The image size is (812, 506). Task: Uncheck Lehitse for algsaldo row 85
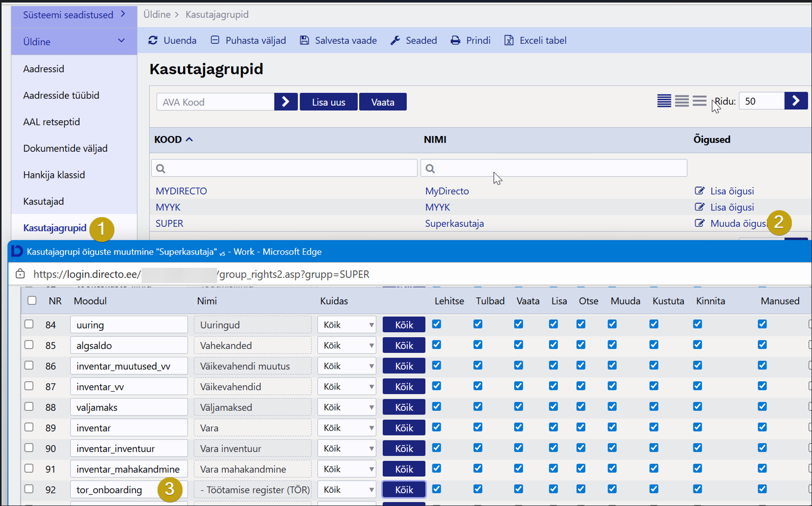coord(436,345)
